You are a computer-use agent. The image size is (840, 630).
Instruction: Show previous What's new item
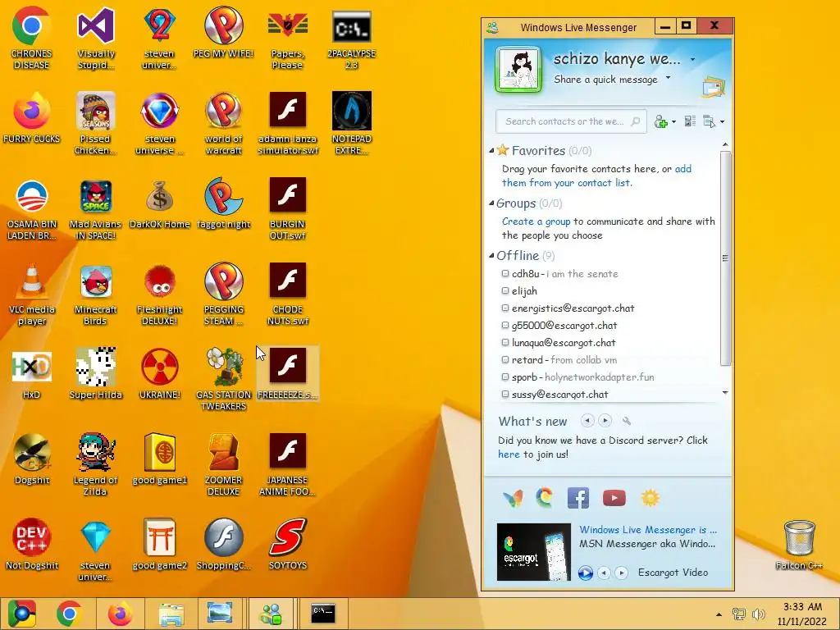587,421
